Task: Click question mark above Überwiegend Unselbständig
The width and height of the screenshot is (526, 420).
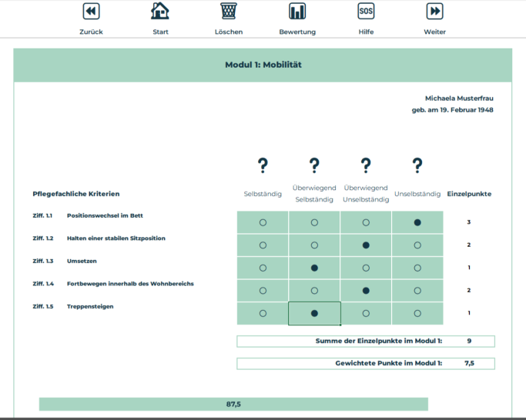Action: point(366,165)
